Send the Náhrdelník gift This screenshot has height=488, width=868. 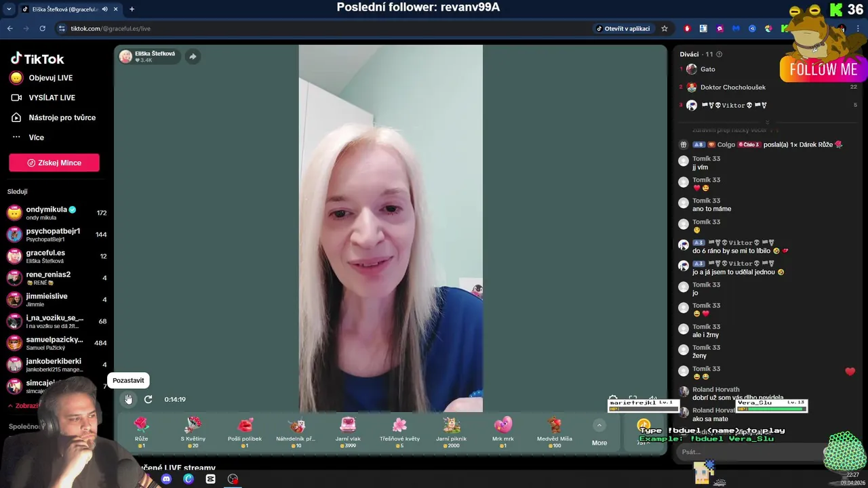coord(296,432)
